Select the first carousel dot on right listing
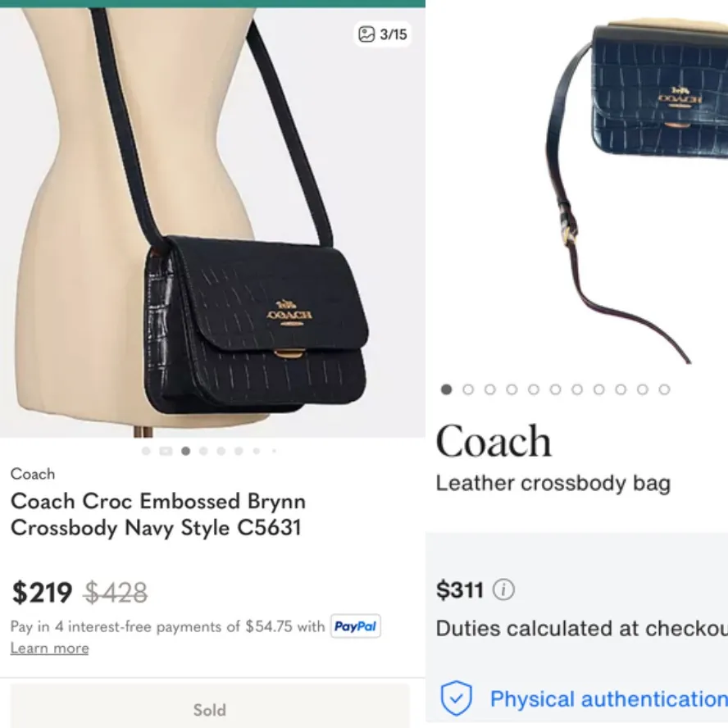Image resolution: width=728 pixels, height=728 pixels. (x=445, y=389)
